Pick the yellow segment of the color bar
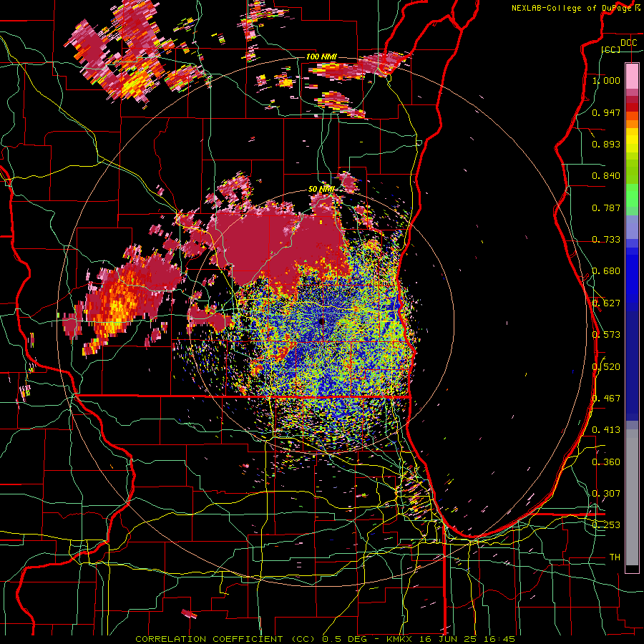 tap(632, 141)
